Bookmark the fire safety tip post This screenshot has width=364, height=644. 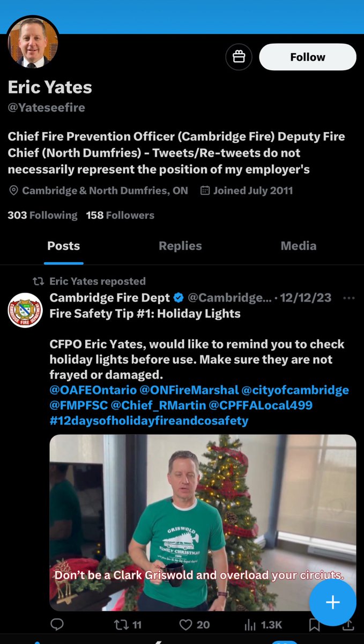pos(315,625)
